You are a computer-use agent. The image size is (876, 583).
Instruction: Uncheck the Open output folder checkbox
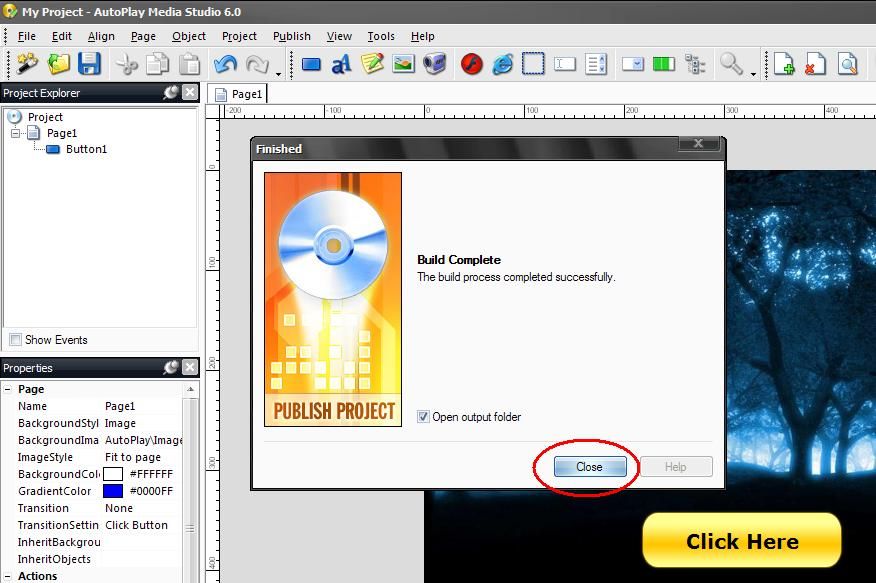pyautogui.click(x=424, y=417)
